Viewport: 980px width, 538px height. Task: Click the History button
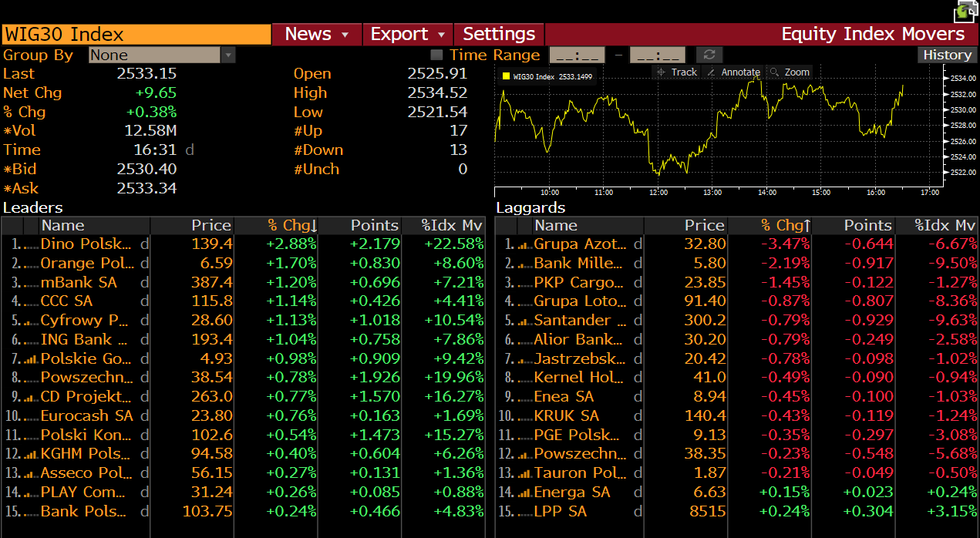click(x=947, y=55)
